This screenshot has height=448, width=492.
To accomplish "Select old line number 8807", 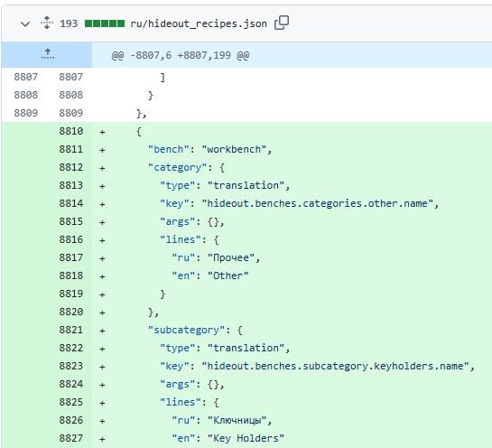I will point(26,77).
